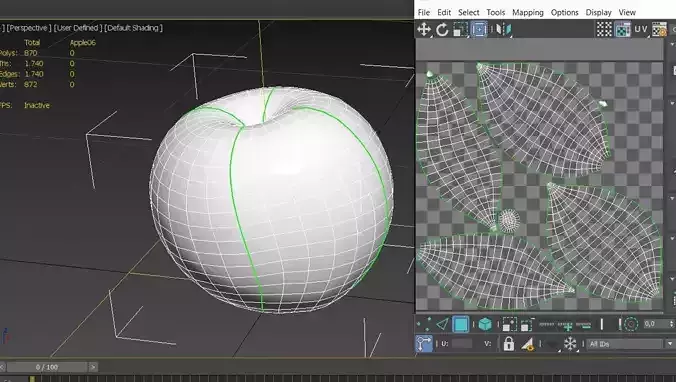Click the next frame arrow on time slider

pos(93,367)
